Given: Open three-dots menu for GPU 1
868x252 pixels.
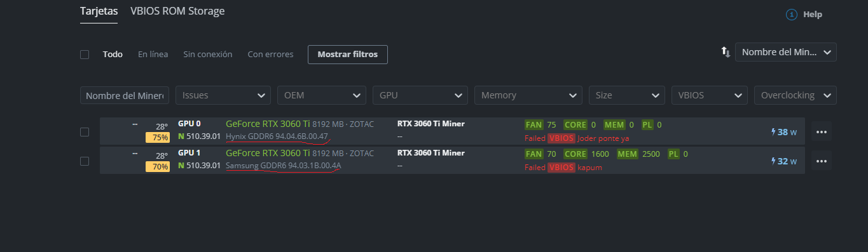Looking at the screenshot, I should 821,161.
